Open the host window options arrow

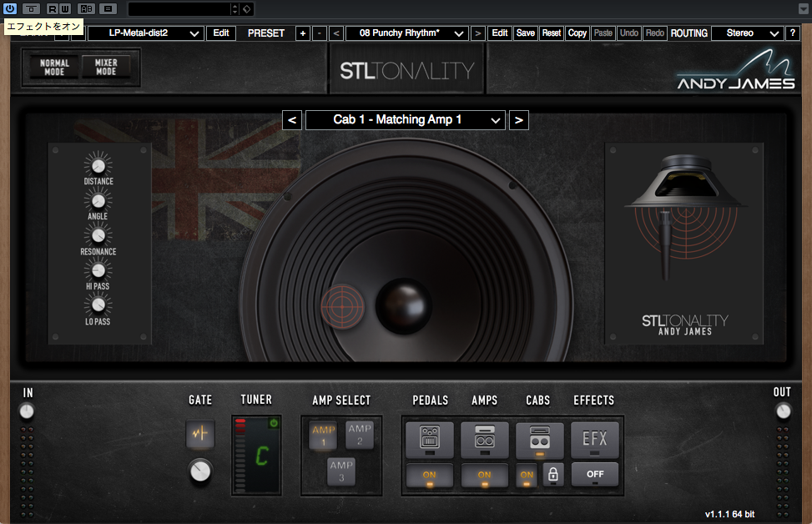point(803,9)
